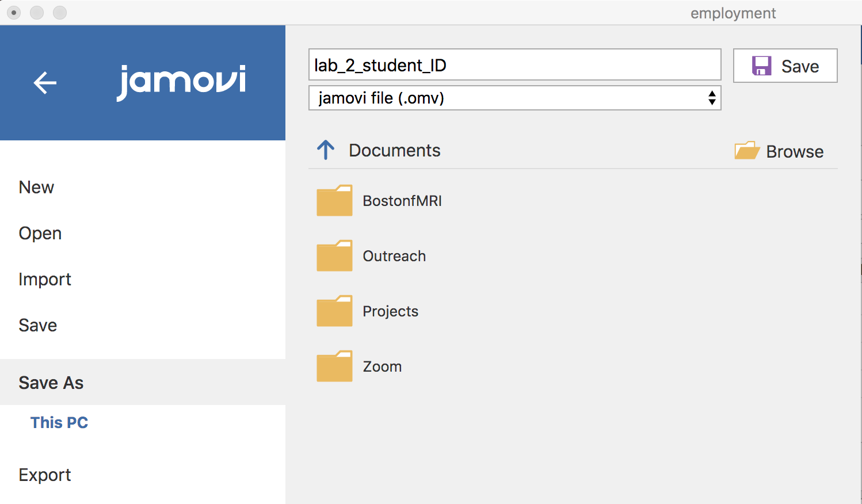Open the Outreach folder icon
Viewport: 862px width, 504px height.
click(x=334, y=256)
